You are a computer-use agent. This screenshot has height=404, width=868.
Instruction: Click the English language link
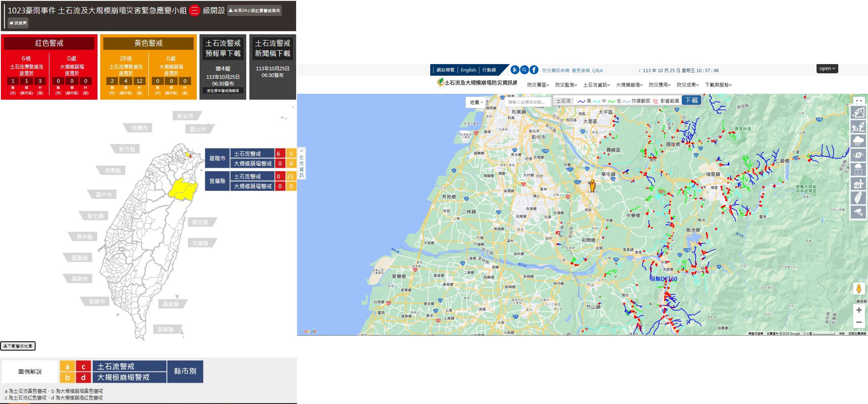pyautogui.click(x=468, y=70)
